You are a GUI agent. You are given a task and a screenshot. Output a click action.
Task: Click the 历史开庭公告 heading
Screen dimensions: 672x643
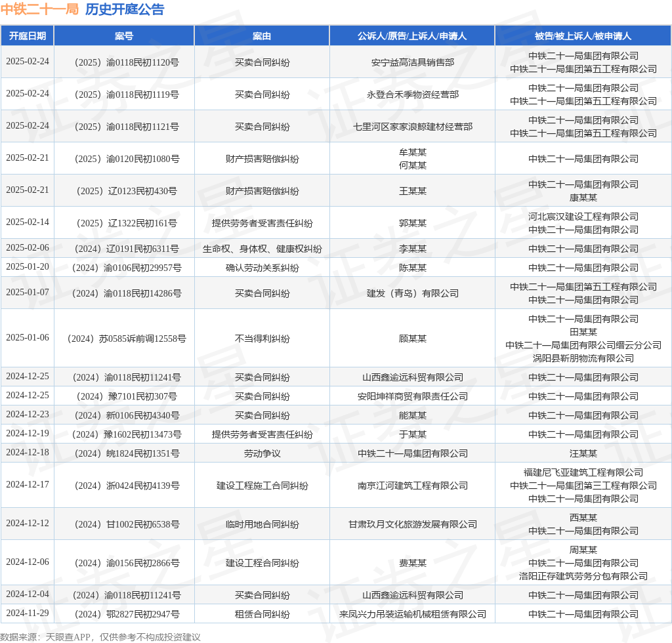125,9
